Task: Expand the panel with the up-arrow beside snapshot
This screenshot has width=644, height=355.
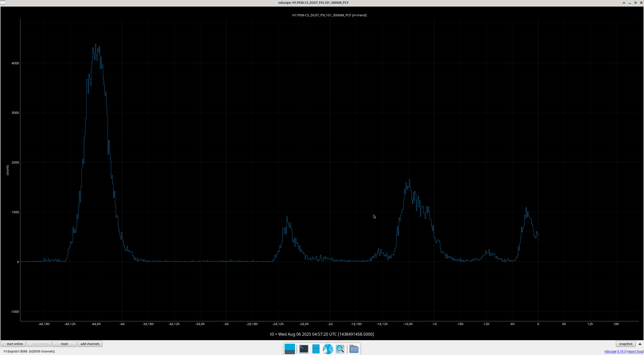Action: (640, 344)
